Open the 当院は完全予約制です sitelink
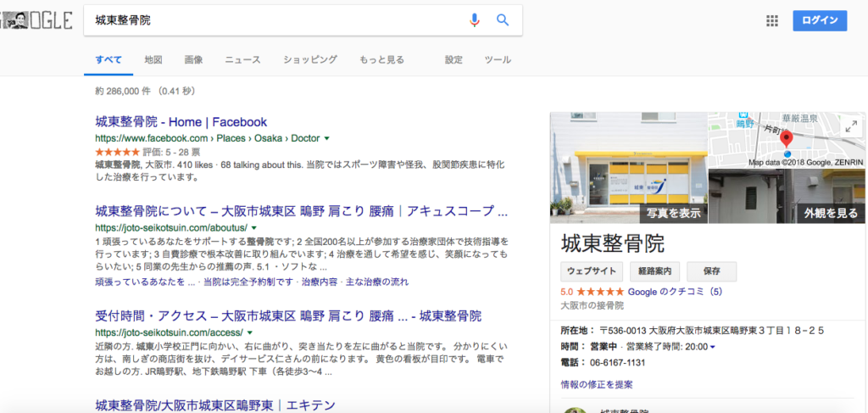This screenshot has height=413, width=868. point(248,282)
